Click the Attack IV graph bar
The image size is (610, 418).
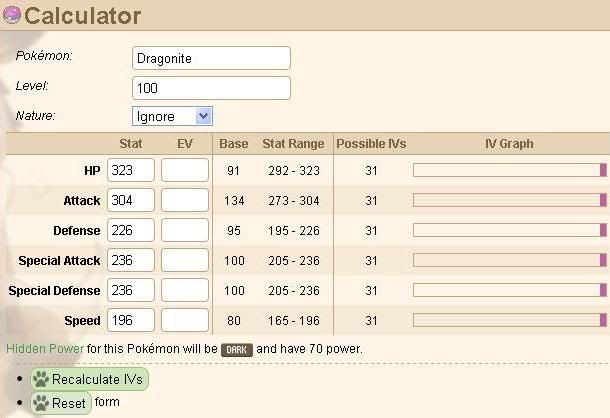[510, 200]
